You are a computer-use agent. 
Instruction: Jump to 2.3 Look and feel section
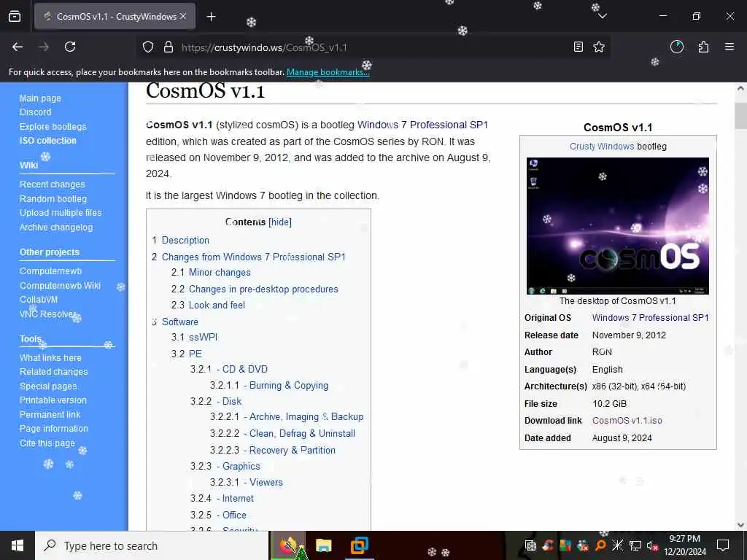[217, 306]
